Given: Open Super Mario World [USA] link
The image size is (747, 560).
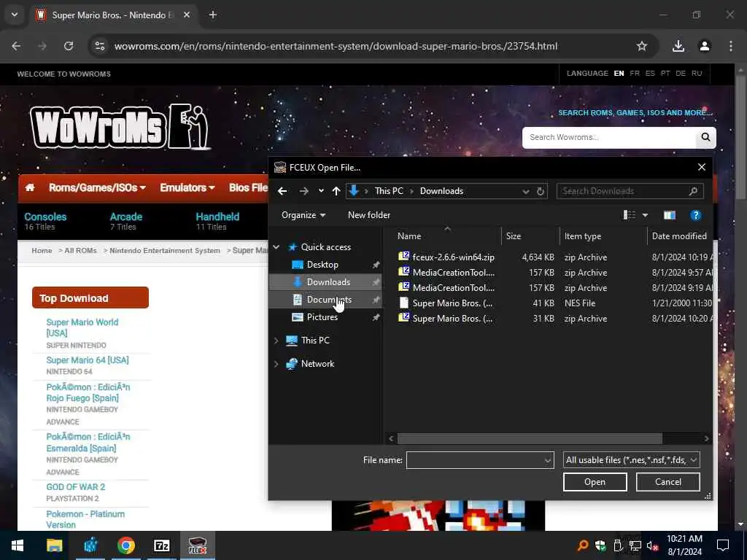Looking at the screenshot, I should point(82,327).
